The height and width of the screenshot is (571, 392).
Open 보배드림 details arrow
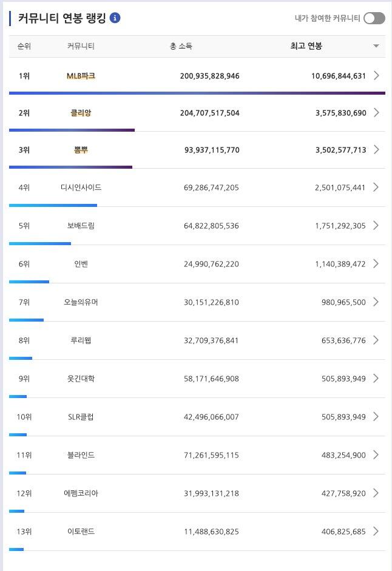(x=377, y=226)
